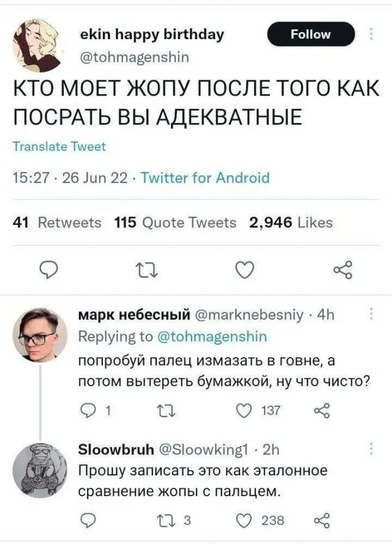Viewport: 392px width, 544px height.
Task: Like the main tweet with the heart icon
Action: tap(246, 268)
